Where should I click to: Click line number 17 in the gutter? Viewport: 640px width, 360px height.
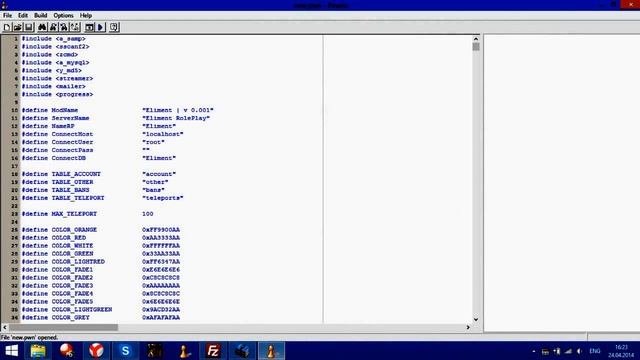(x=15, y=166)
